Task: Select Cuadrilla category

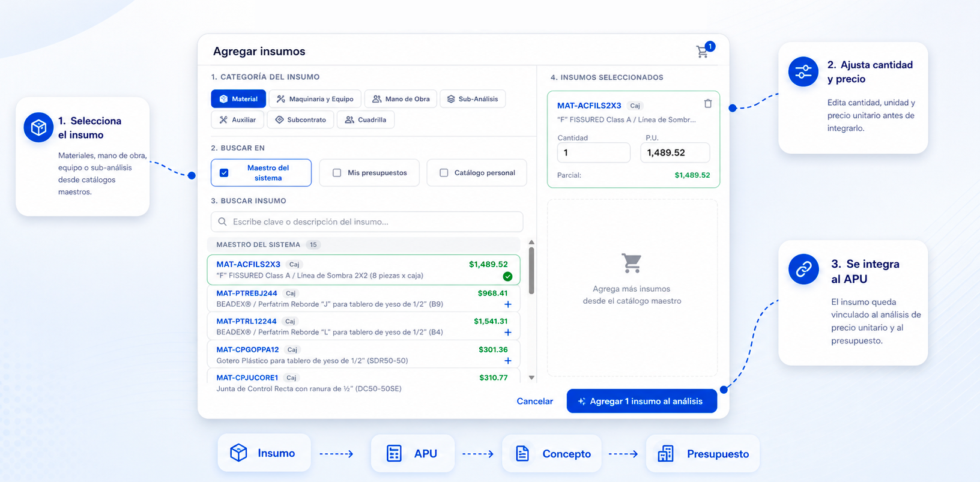Action: click(366, 119)
